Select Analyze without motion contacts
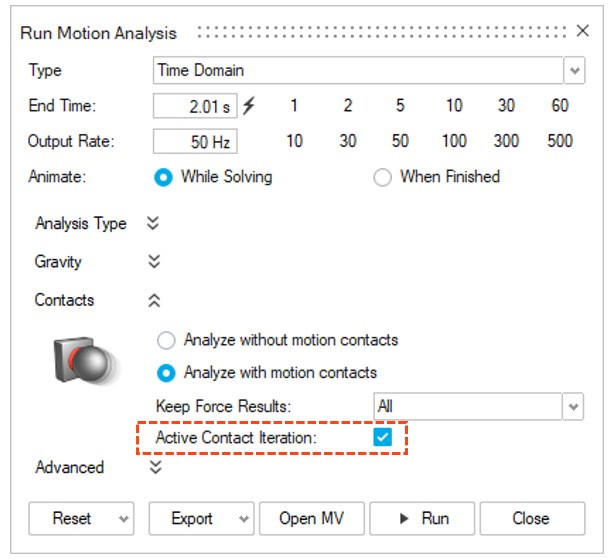The height and width of the screenshot is (560, 615). [166, 340]
